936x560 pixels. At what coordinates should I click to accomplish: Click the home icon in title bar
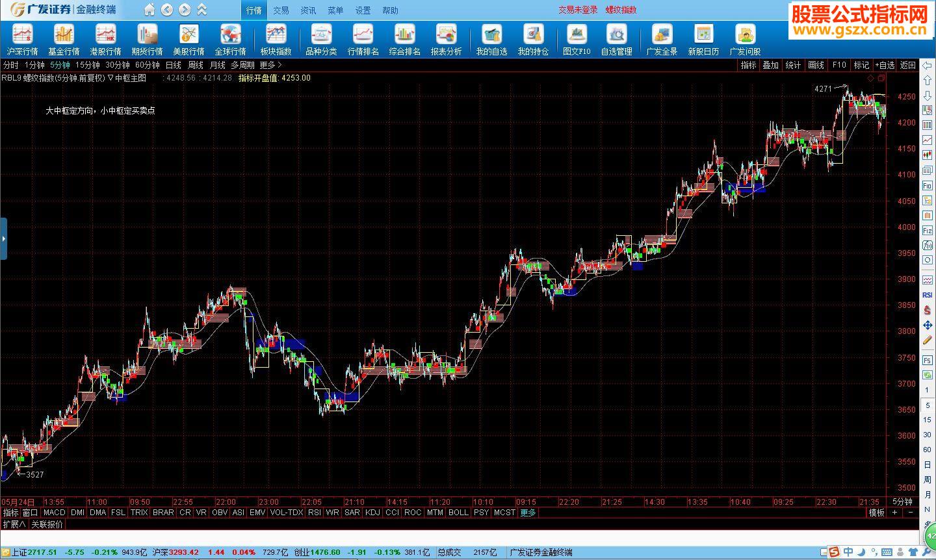[149, 10]
